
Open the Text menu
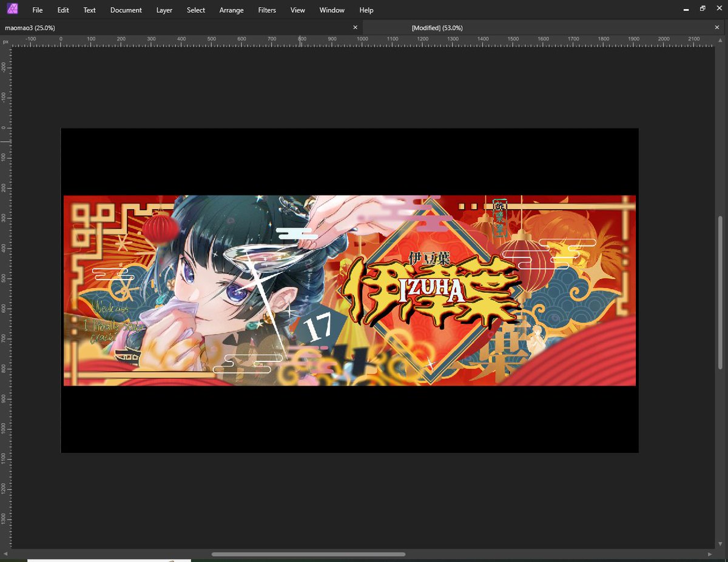(89, 10)
